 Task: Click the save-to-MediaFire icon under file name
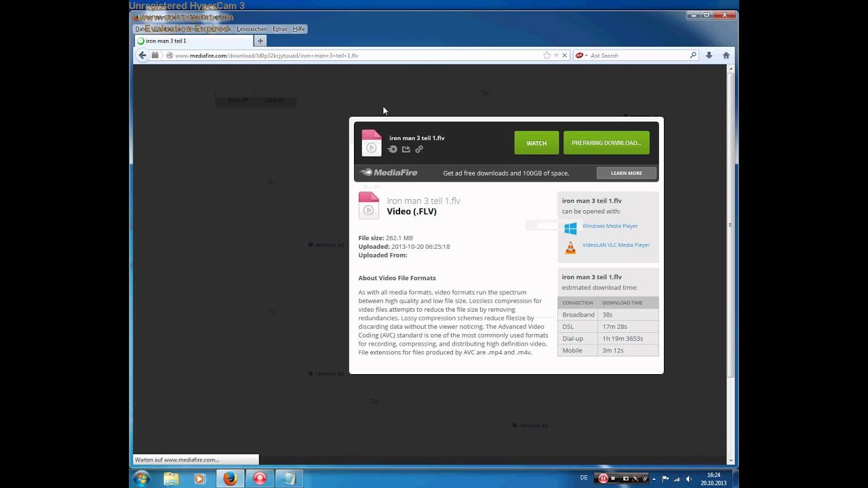point(393,149)
